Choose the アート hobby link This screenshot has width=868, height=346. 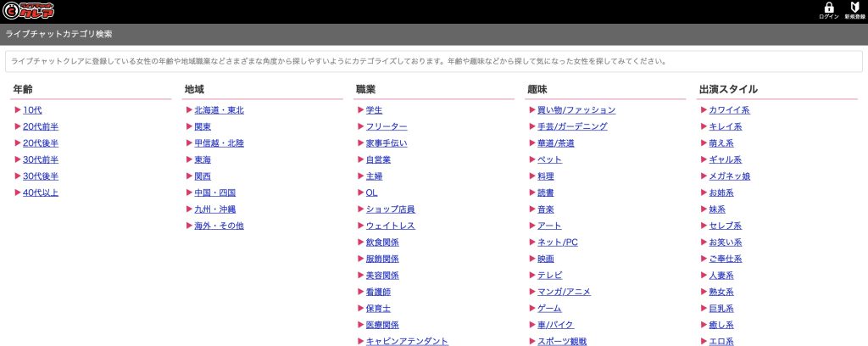click(x=549, y=226)
